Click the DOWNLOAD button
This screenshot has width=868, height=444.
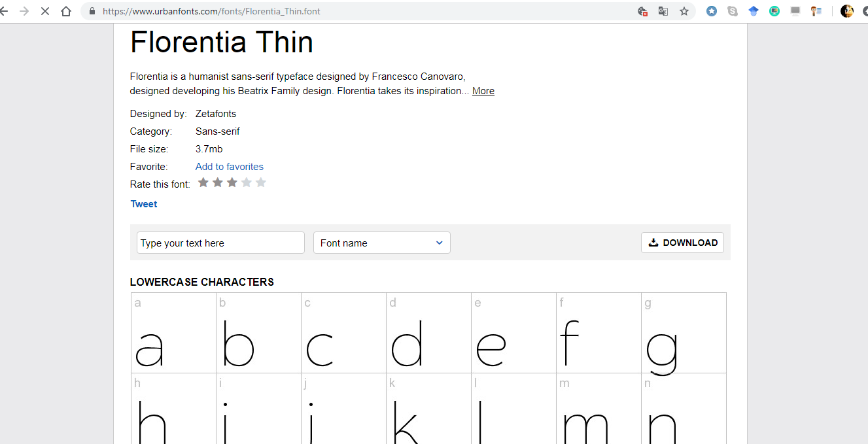(x=682, y=243)
